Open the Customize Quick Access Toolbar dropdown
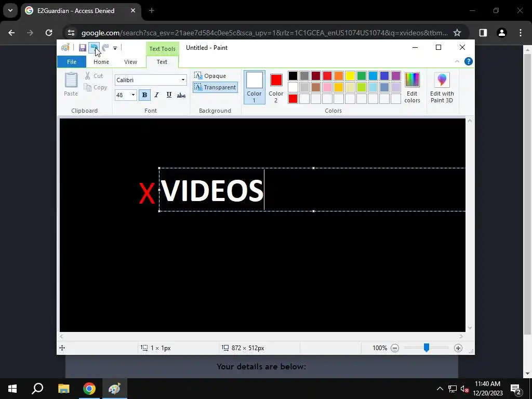The image size is (532, 399). 115,48
